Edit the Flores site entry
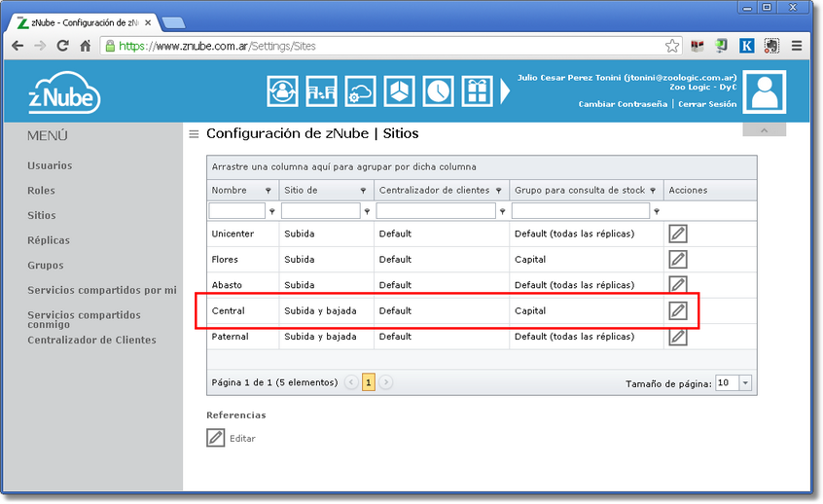This screenshot has width=823, height=504. (678, 260)
